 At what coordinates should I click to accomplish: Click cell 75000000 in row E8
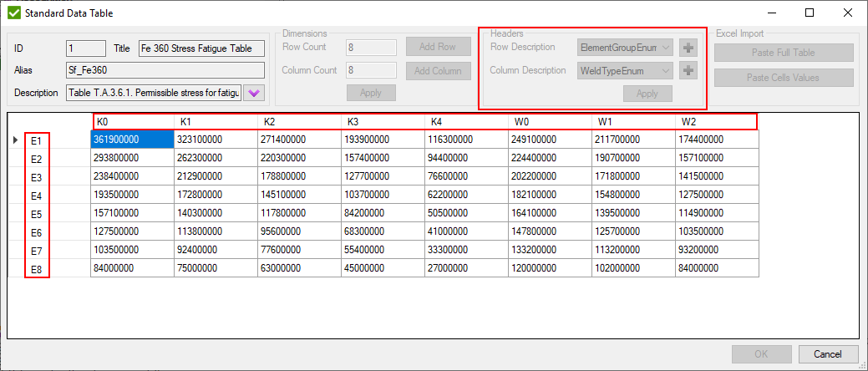pyautogui.click(x=216, y=268)
